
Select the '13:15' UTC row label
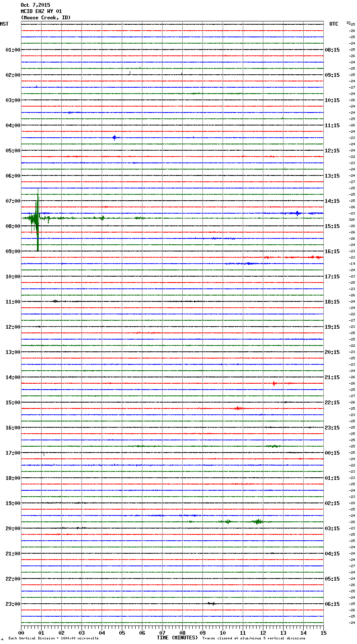tap(332, 175)
